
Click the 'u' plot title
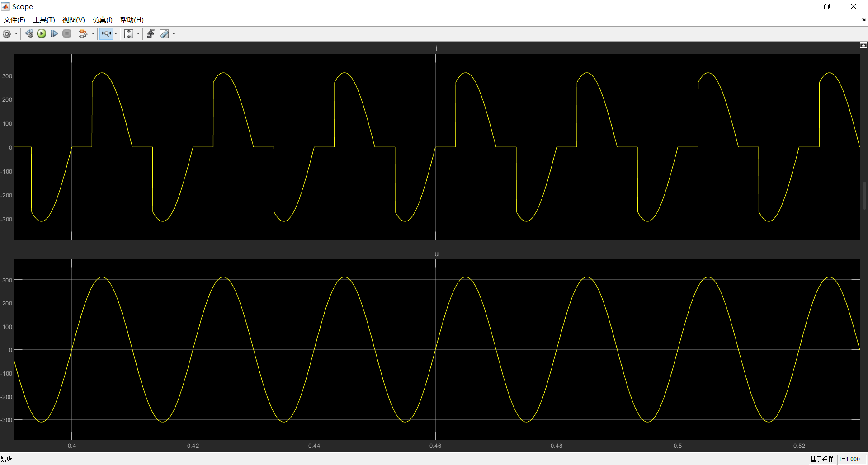[436, 254]
